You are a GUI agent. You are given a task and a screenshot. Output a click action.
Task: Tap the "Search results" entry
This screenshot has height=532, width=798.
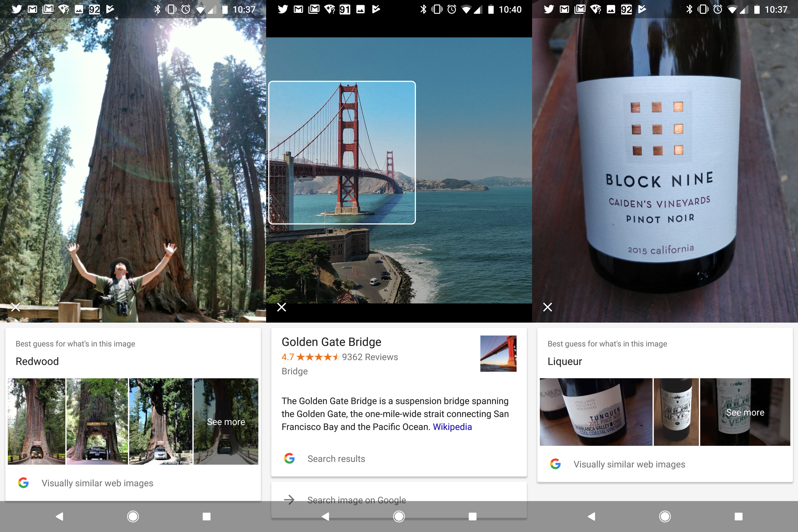pyautogui.click(x=336, y=458)
